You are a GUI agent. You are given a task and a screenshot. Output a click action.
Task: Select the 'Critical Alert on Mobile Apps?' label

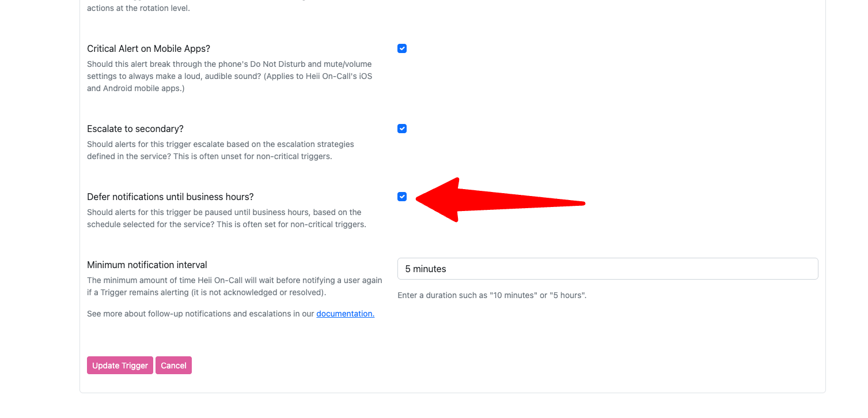149,48
